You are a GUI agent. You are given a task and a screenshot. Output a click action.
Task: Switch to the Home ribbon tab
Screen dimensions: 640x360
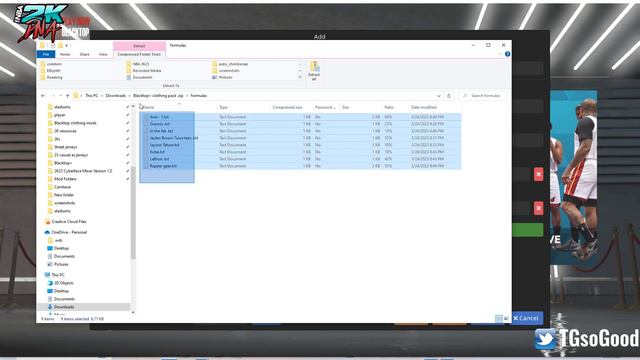[65, 54]
